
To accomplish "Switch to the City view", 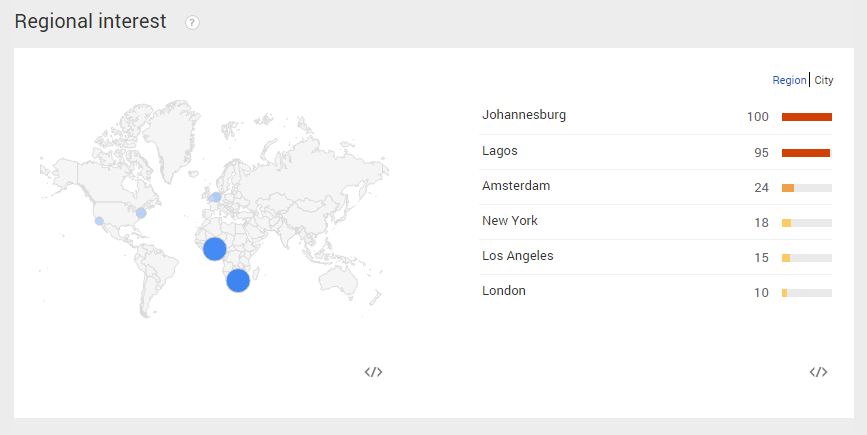I will tap(823, 80).
